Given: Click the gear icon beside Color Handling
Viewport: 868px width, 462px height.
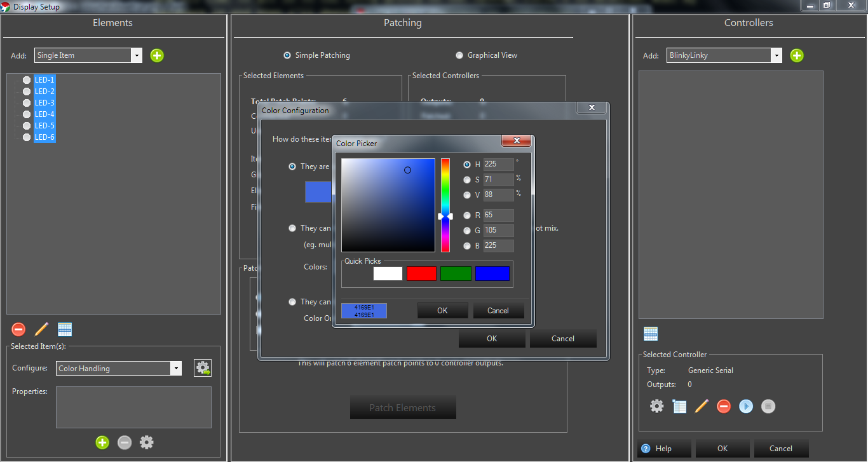Looking at the screenshot, I should click(x=203, y=368).
